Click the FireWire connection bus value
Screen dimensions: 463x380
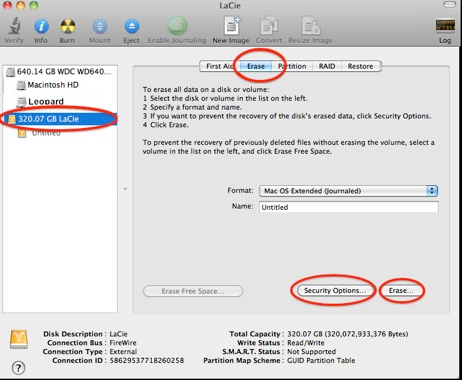123,343
